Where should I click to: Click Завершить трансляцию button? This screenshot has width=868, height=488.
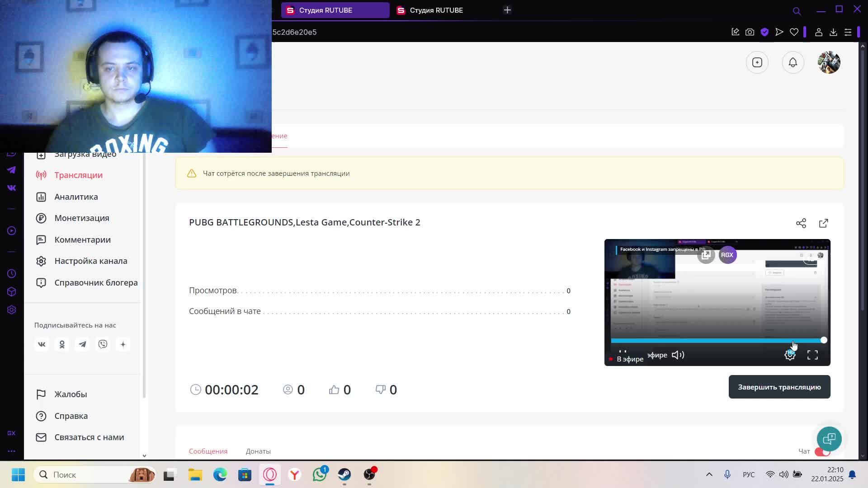click(779, 387)
